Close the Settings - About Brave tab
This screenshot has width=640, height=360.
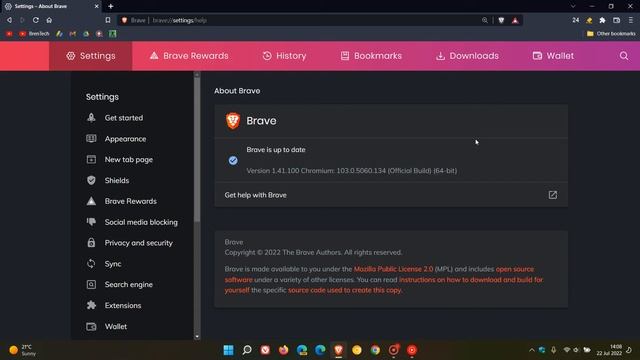click(96, 6)
